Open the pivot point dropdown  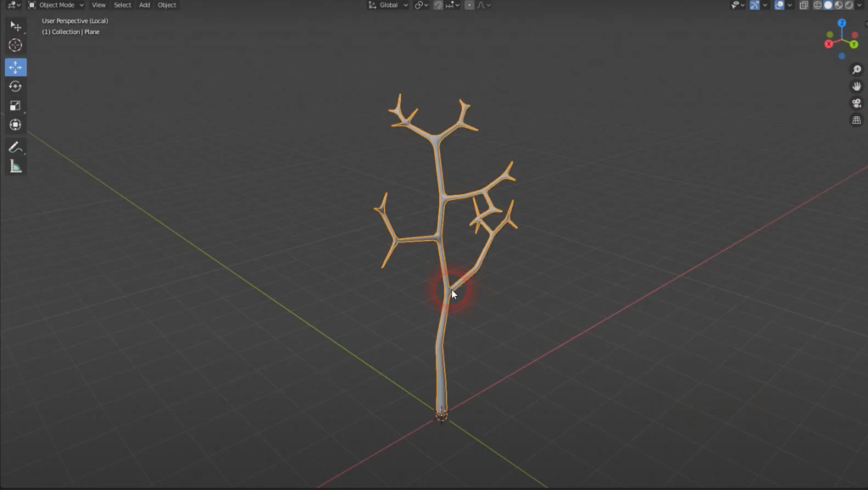click(421, 5)
